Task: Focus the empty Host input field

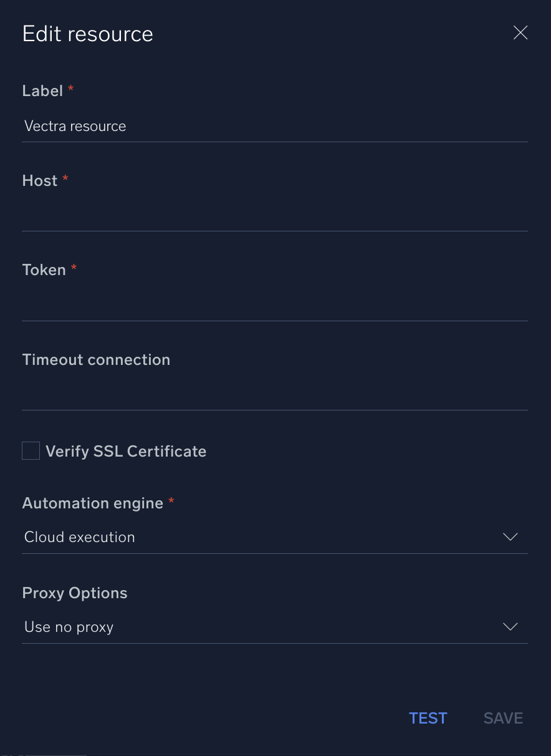Action: coord(274,216)
